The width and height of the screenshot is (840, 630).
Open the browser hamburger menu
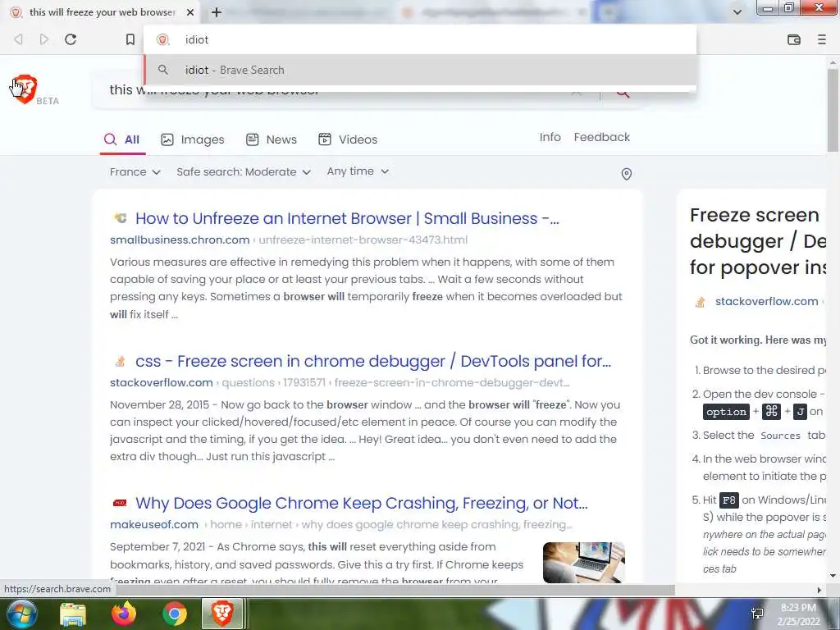tap(822, 39)
